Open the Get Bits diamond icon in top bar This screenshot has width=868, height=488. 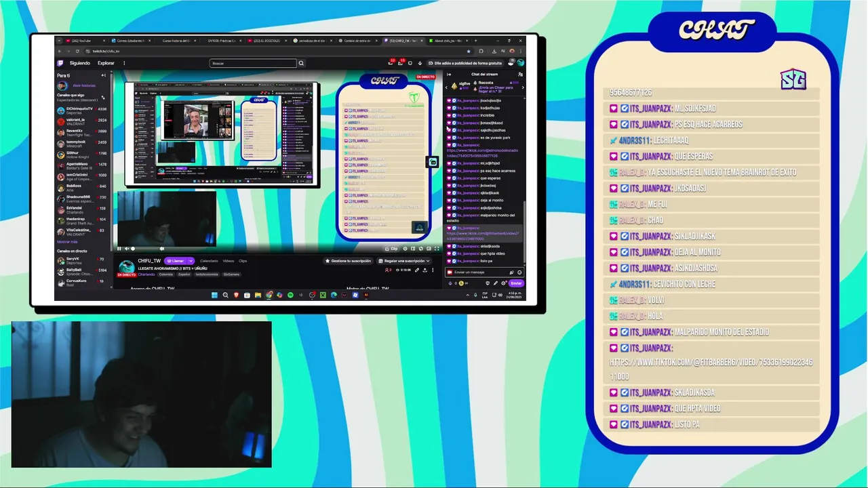coord(420,63)
